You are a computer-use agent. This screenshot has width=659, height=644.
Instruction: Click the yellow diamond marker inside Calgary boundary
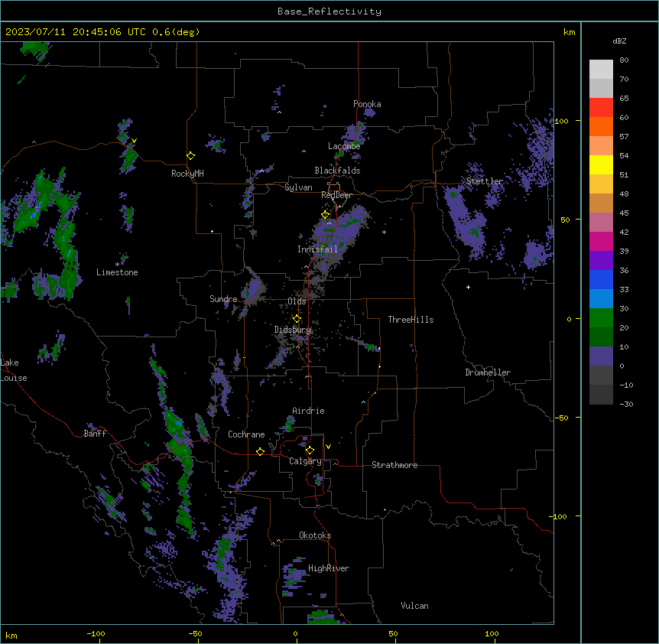310,450
